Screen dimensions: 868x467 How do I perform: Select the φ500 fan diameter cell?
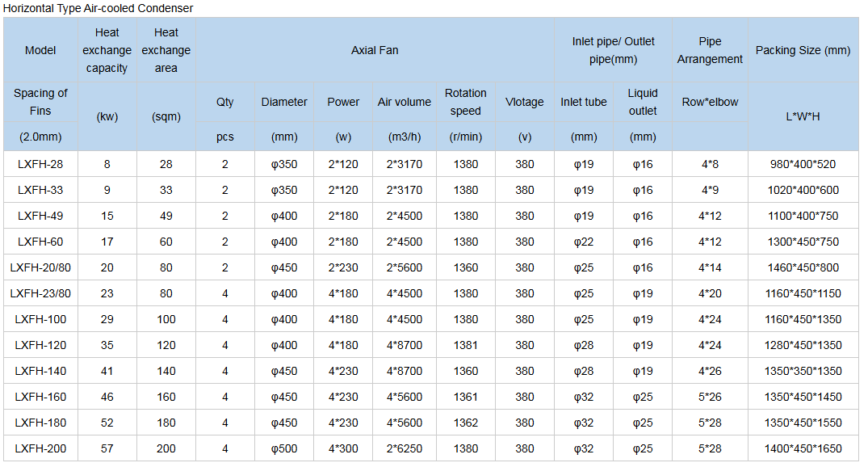tap(284, 448)
